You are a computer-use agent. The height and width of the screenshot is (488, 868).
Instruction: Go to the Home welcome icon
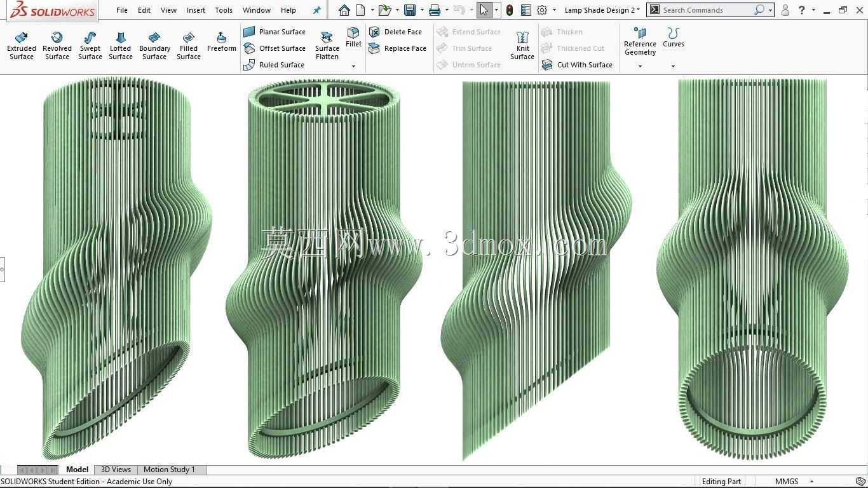(344, 10)
